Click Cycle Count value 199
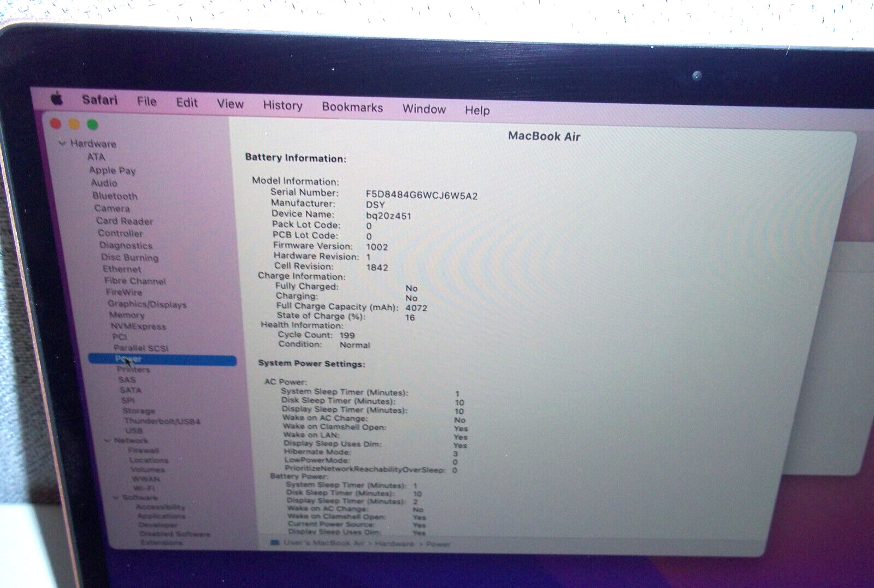 point(347,335)
